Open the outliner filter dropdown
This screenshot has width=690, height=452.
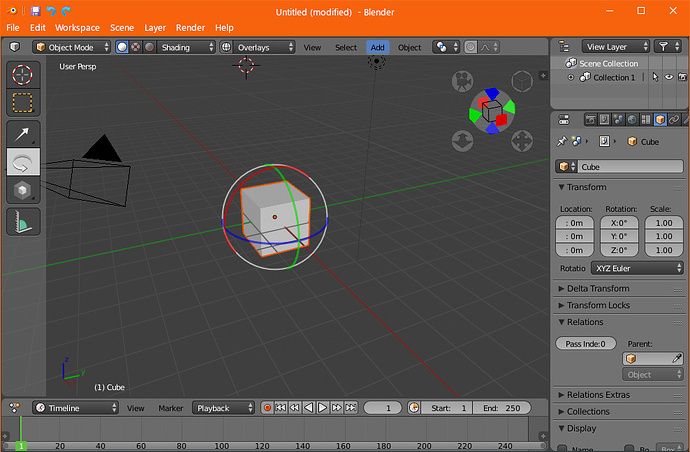(x=668, y=46)
